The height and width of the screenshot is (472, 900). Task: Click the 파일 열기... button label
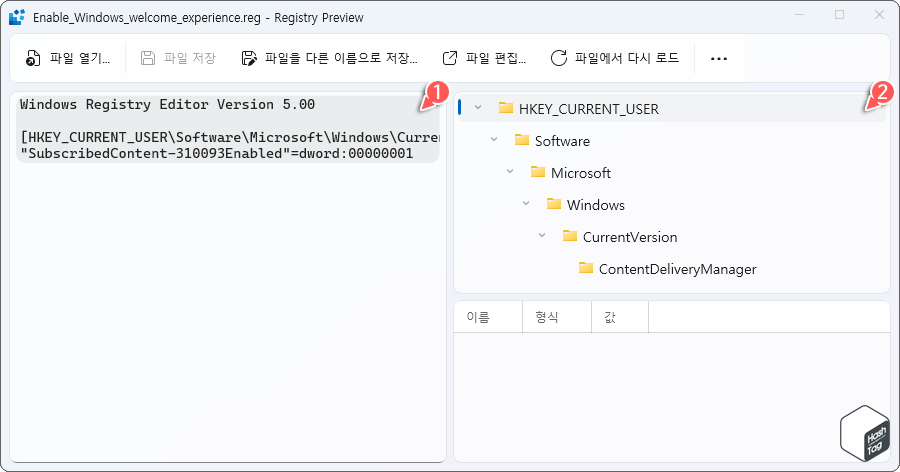[80, 58]
